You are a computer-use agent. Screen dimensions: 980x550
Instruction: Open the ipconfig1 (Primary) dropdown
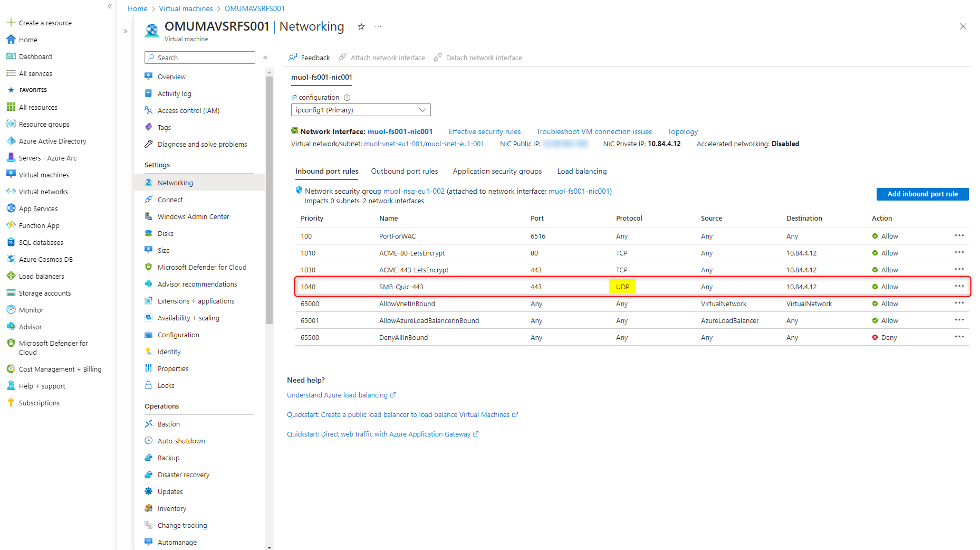click(x=361, y=110)
